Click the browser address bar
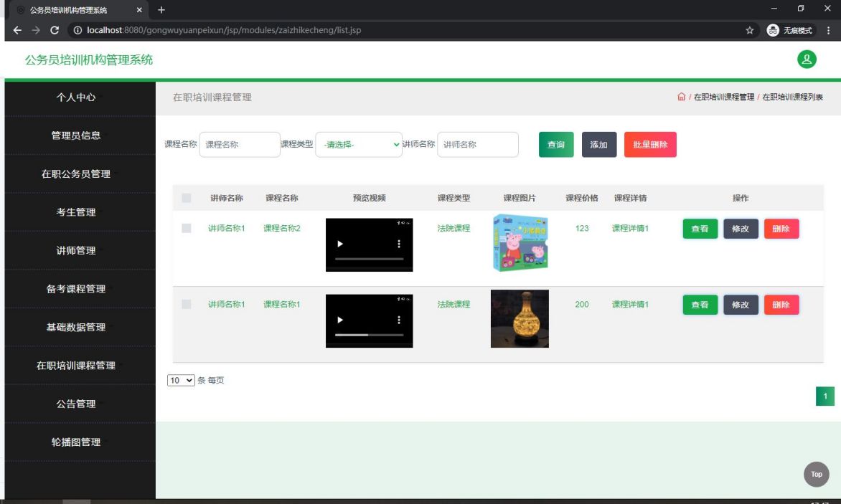Screen dimensions: 841x504 (413, 30)
